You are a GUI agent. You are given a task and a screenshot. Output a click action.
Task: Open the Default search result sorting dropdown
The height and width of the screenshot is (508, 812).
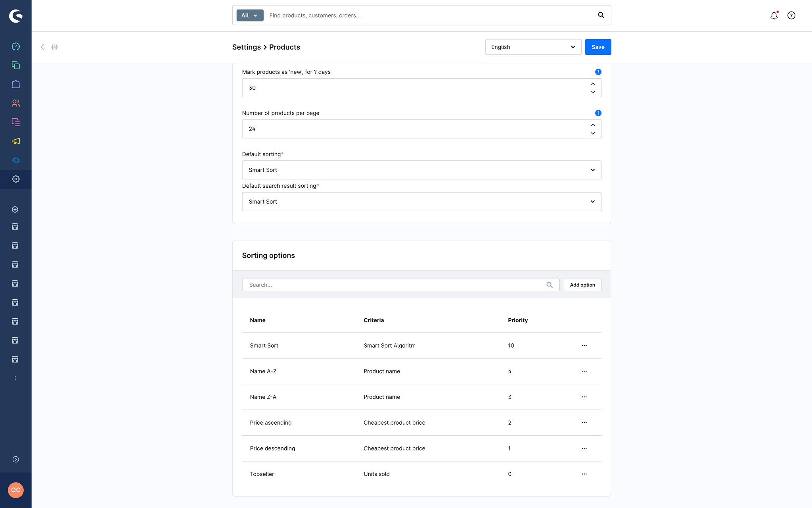tap(421, 202)
